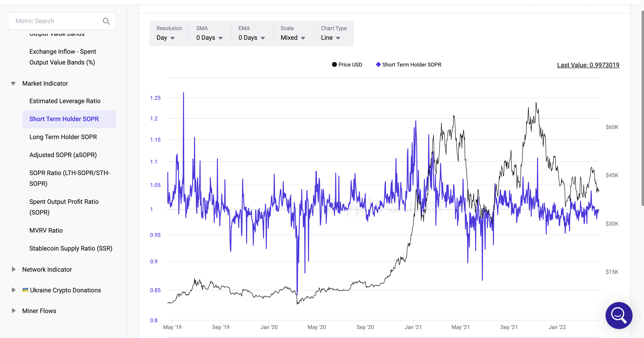This screenshot has width=644, height=338.
Task: Click the Ukraine flag icon
Action: pyautogui.click(x=25, y=290)
